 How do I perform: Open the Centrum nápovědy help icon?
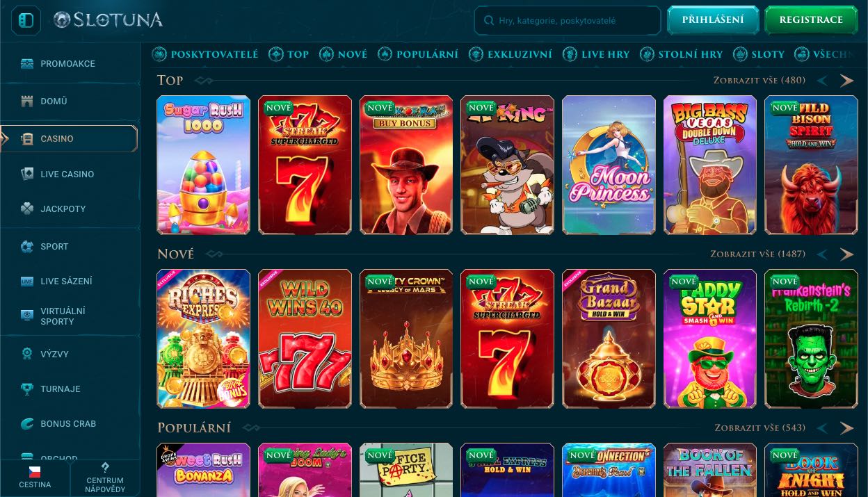105,467
